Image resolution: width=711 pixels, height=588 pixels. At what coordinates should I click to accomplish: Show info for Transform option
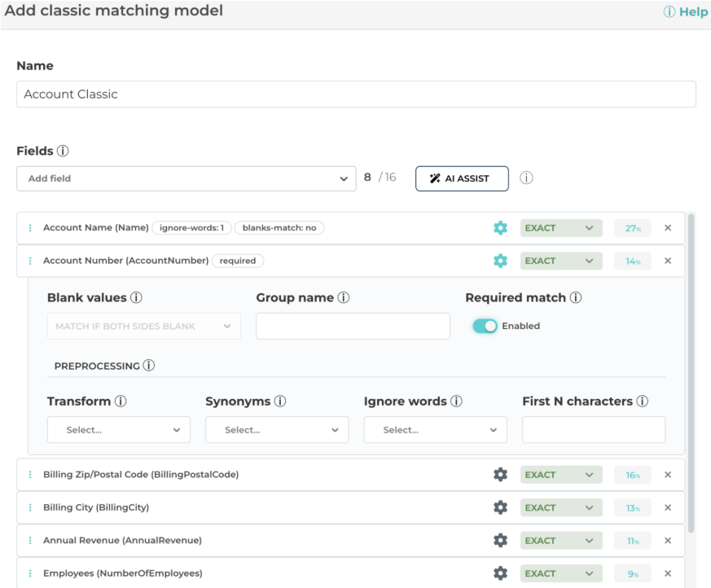121,402
